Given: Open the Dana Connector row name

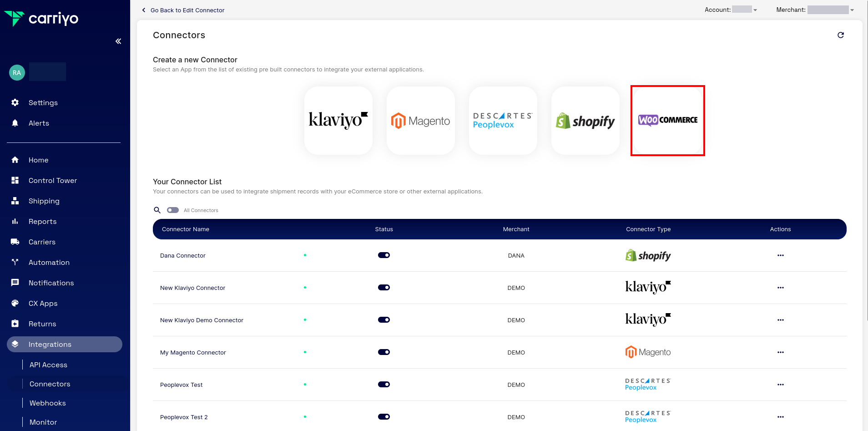Looking at the screenshot, I should [x=183, y=255].
